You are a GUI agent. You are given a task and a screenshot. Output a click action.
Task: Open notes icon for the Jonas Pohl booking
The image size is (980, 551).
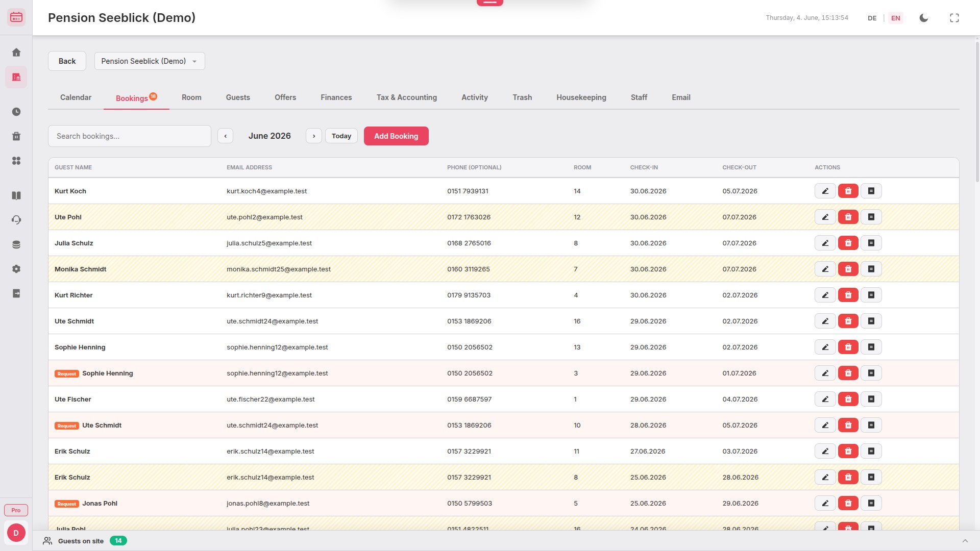point(871,503)
